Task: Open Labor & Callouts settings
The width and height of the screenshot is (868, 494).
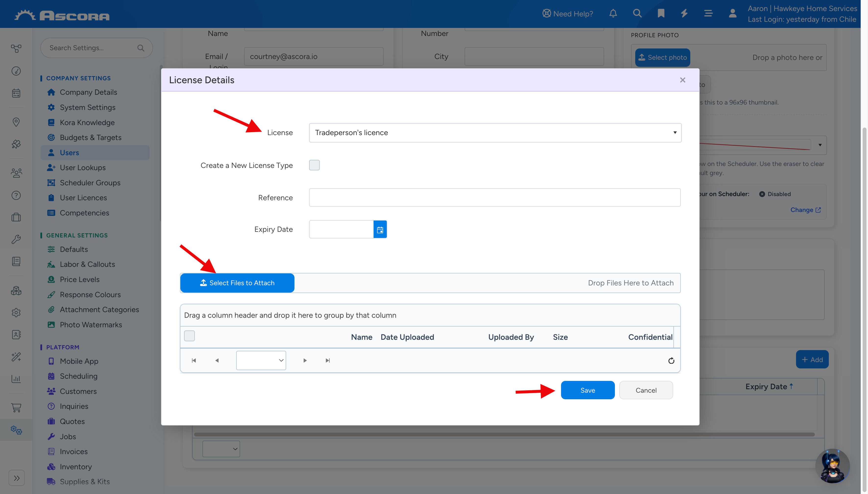Action: pyautogui.click(x=87, y=264)
